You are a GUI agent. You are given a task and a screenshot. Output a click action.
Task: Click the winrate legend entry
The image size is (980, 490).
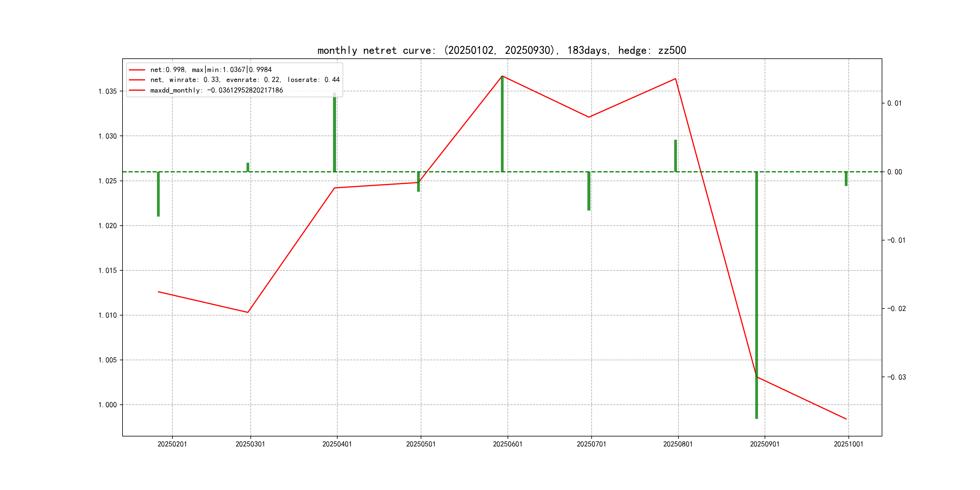point(245,80)
